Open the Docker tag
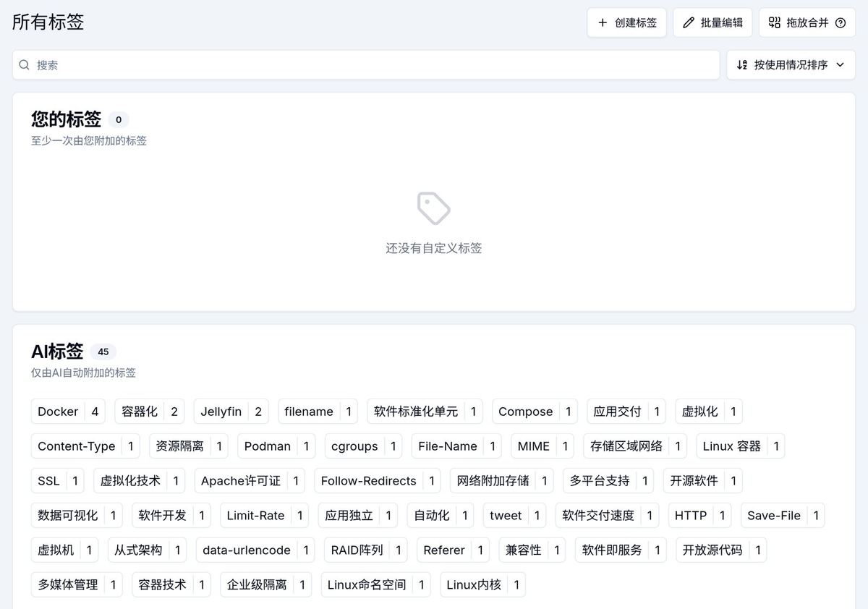Viewport: 868px width, 609px height. point(69,412)
